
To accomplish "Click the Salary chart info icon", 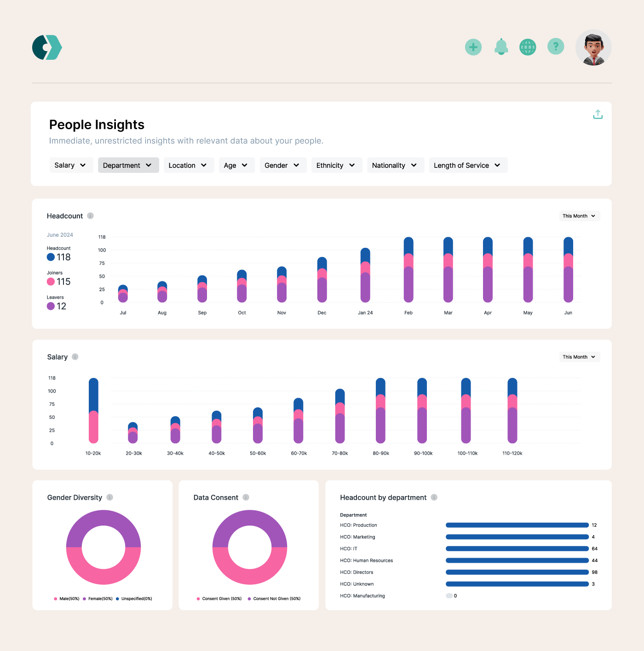I will 75,357.
